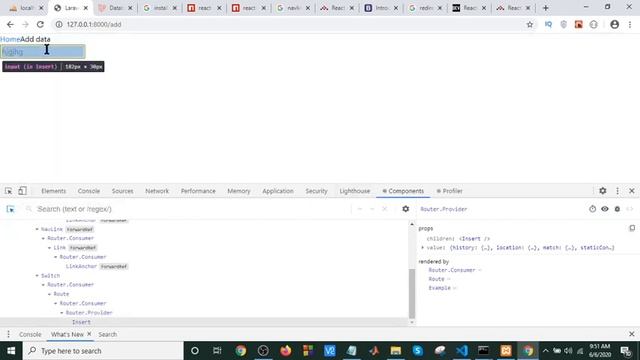The height and width of the screenshot is (360, 640).
Task: Collapse the NavLink tree node
Action: pyautogui.click(x=37, y=229)
